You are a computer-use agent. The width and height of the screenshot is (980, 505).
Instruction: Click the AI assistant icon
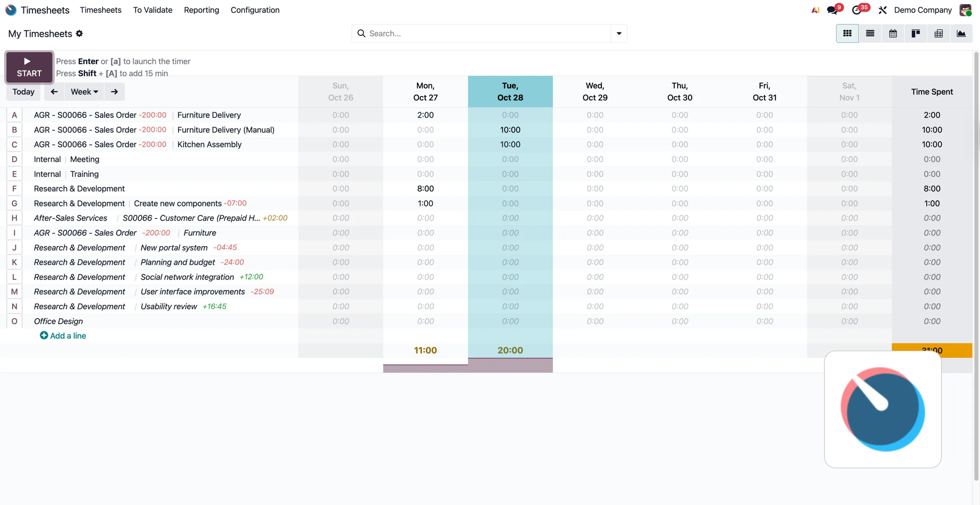pyautogui.click(x=815, y=10)
